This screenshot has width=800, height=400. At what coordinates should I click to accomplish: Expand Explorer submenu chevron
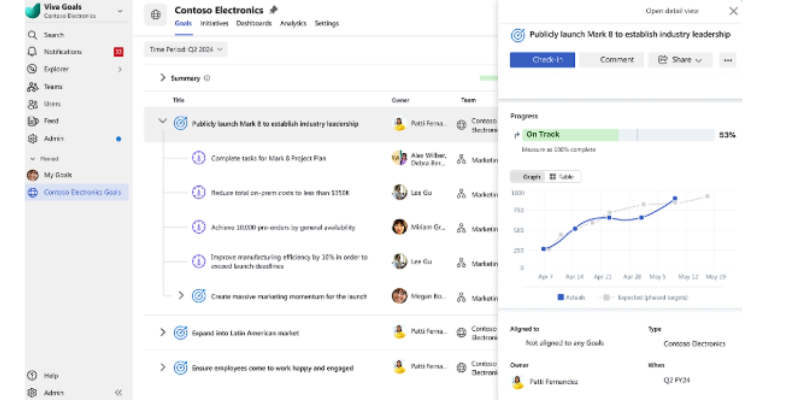click(x=120, y=69)
